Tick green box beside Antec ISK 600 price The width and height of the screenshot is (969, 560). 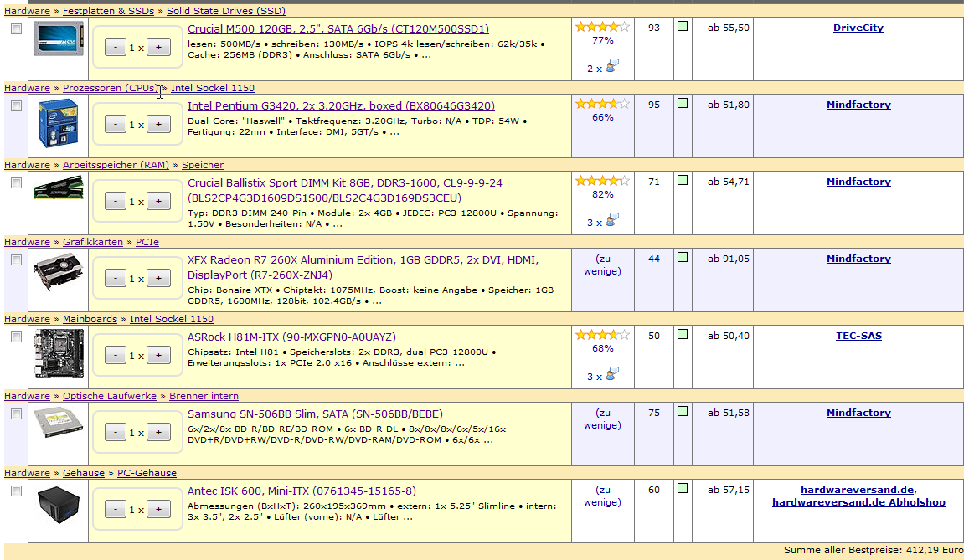[x=683, y=488]
